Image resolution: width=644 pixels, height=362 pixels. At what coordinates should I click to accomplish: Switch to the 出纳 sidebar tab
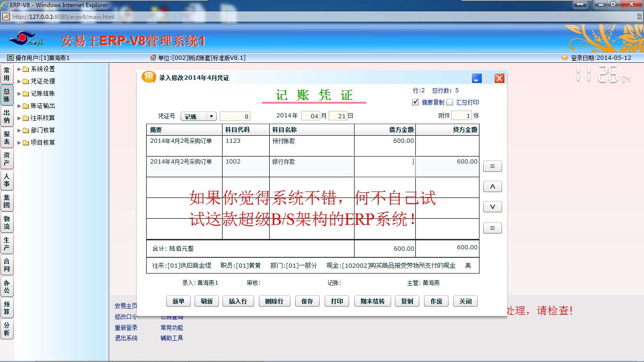coord(7,116)
